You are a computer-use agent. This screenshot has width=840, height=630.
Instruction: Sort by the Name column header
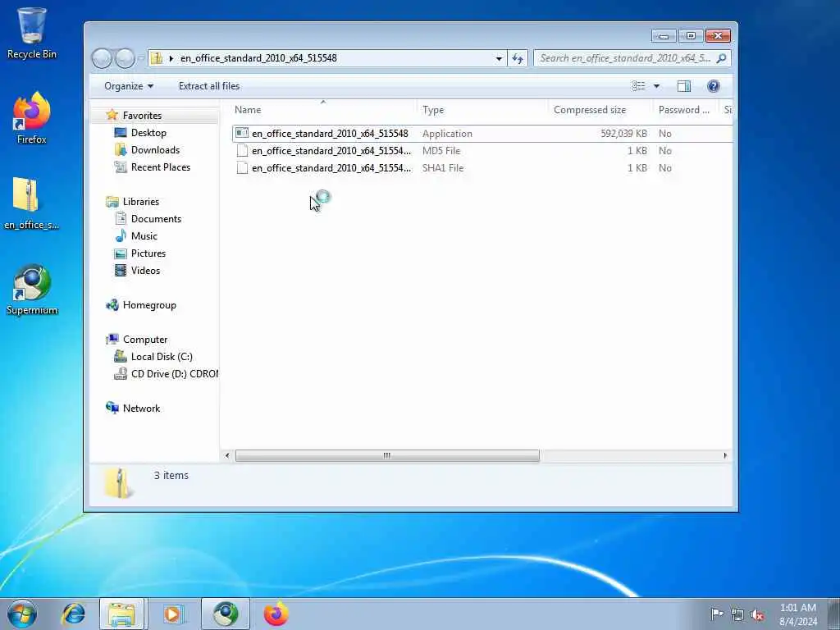323,110
